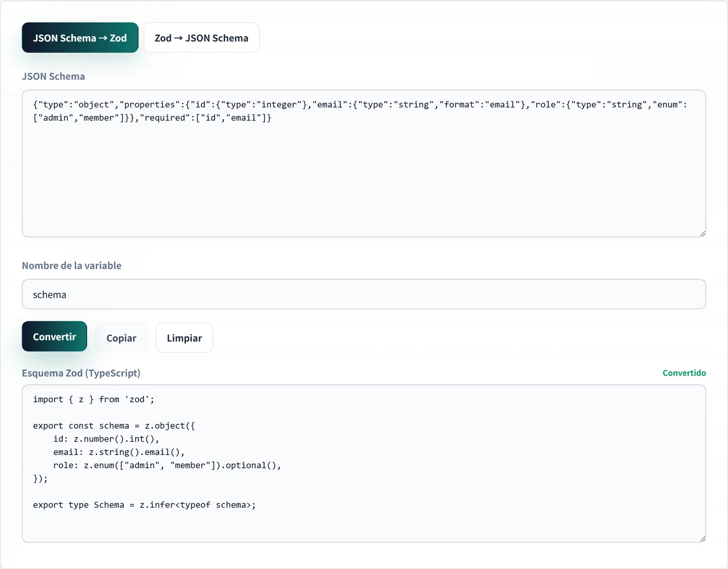The width and height of the screenshot is (728, 569).
Task: Click the JSON Schema field label
Action: (53, 77)
